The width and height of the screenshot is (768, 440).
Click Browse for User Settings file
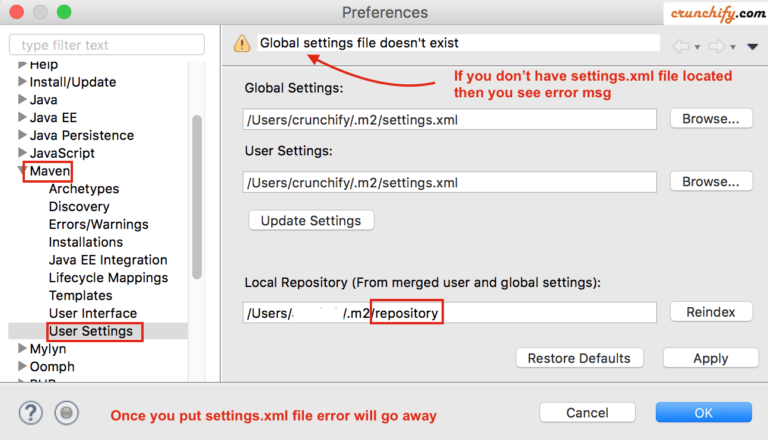tap(710, 182)
